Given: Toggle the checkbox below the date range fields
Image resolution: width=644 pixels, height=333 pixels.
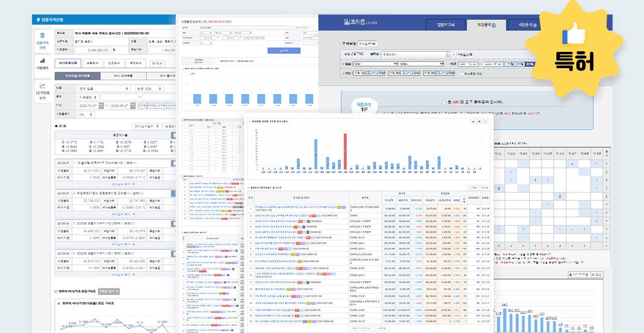Looking at the screenshot, I should [x=462, y=73].
